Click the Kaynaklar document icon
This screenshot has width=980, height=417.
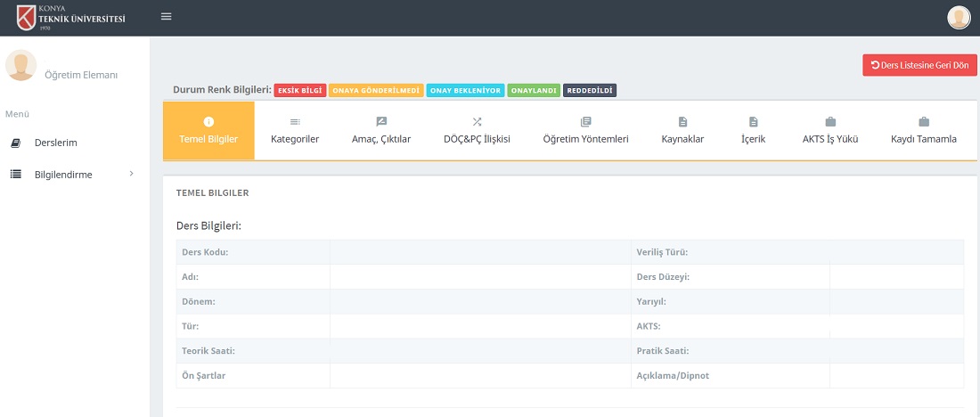pyautogui.click(x=682, y=122)
